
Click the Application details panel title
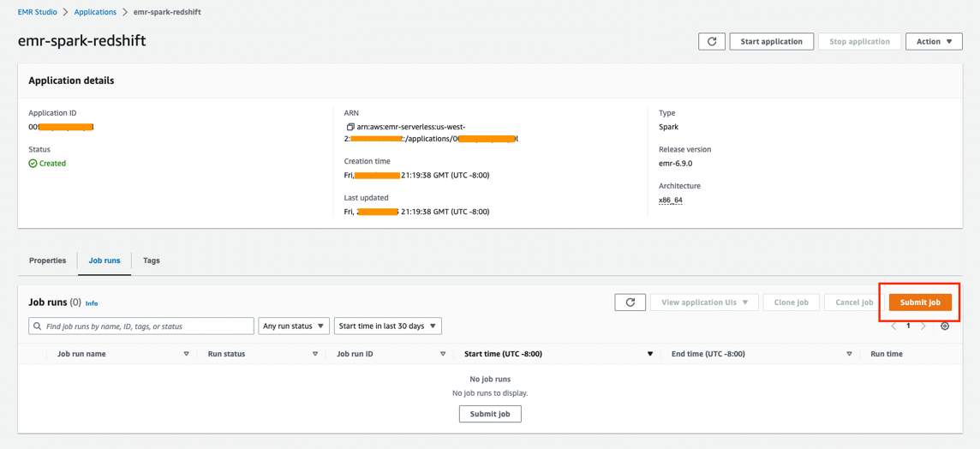pos(71,81)
